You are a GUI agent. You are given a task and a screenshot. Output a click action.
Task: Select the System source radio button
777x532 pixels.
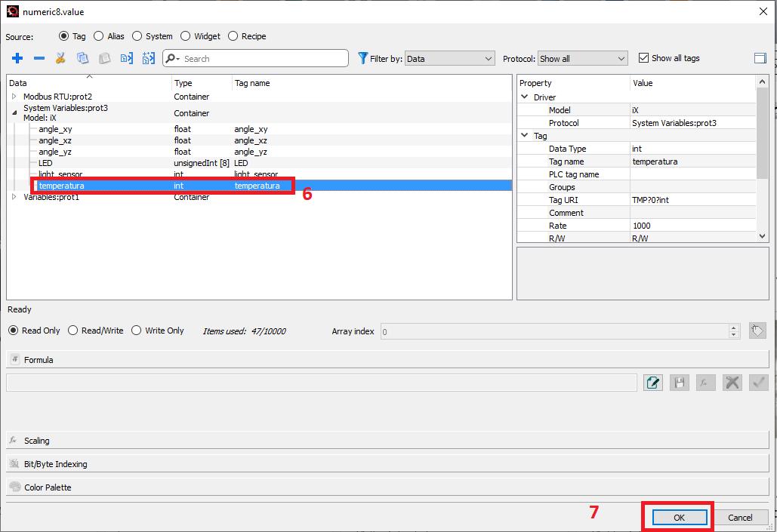tap(137, 36)
